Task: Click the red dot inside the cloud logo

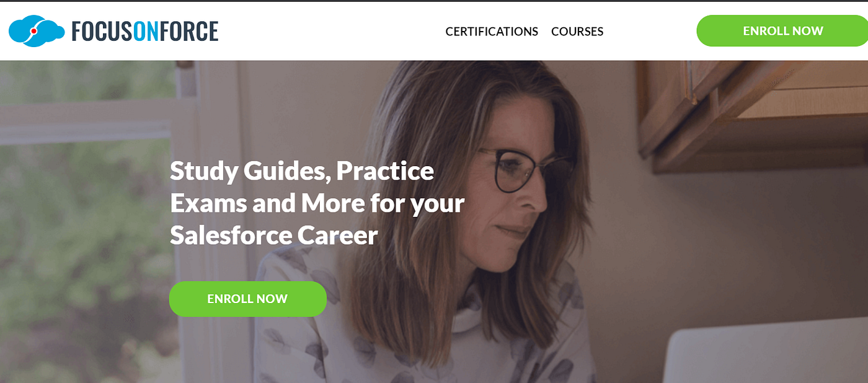Action: coord(35,31)
